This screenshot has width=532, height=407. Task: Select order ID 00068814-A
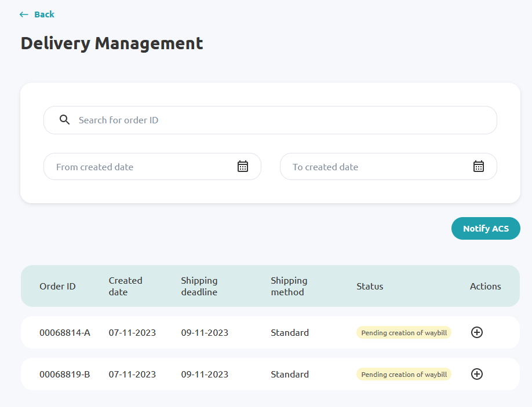click(65, 332)
